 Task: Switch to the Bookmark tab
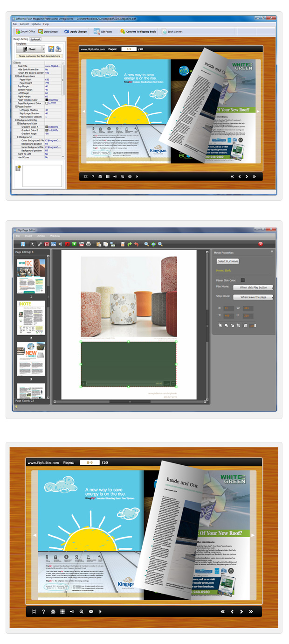tap(36, 40)
